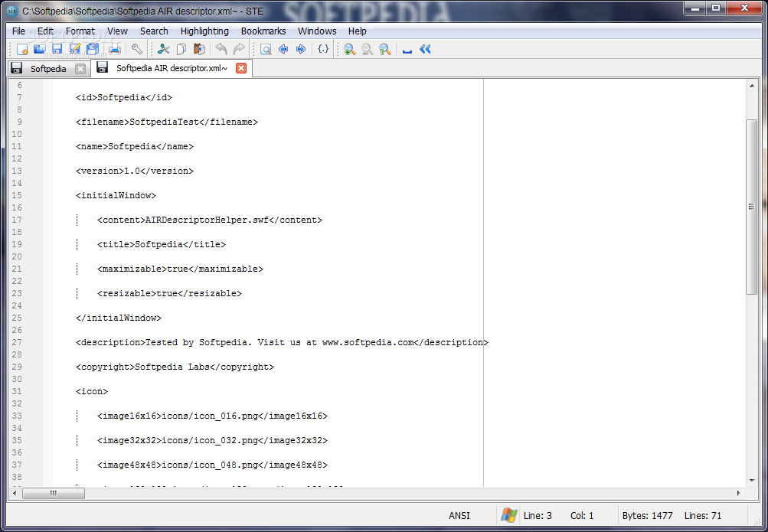
Task: Click the Redo arrow icon
Action: tap(239, 49)
